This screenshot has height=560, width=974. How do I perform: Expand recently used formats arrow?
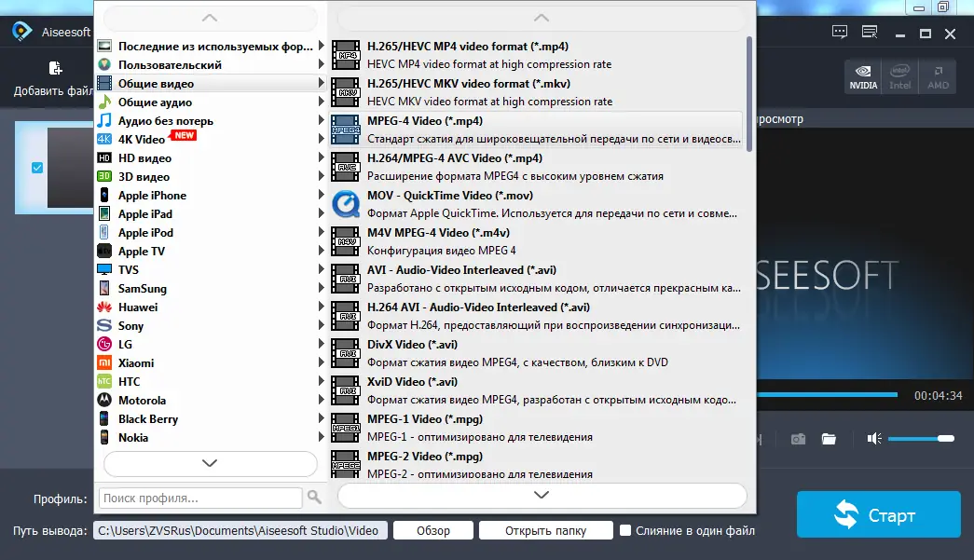point(322,46)
